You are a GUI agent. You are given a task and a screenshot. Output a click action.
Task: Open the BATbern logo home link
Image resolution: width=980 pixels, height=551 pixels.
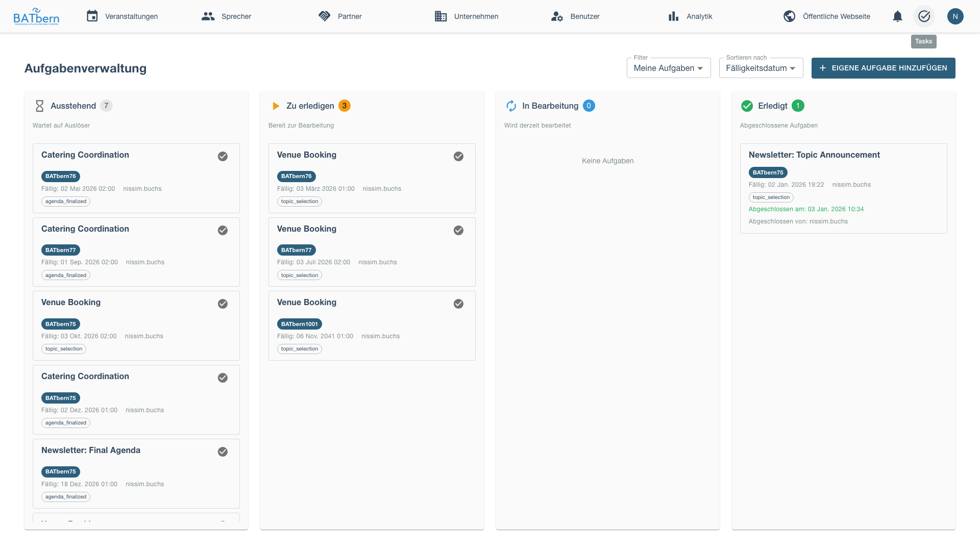(x=36, y=16)
